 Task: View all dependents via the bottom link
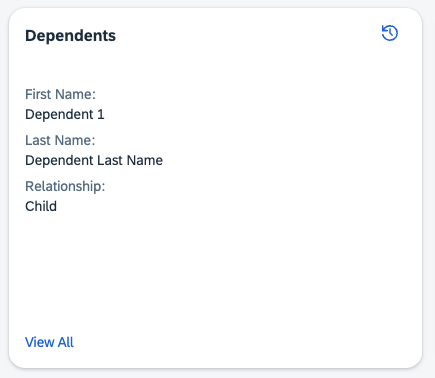[x=49, y=342]
